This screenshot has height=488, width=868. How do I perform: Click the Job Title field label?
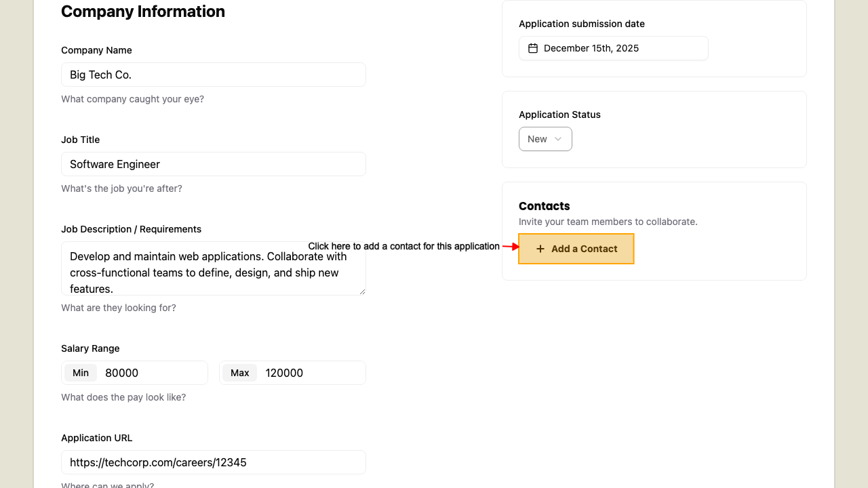pyautogui.click(x=80, y=140)
